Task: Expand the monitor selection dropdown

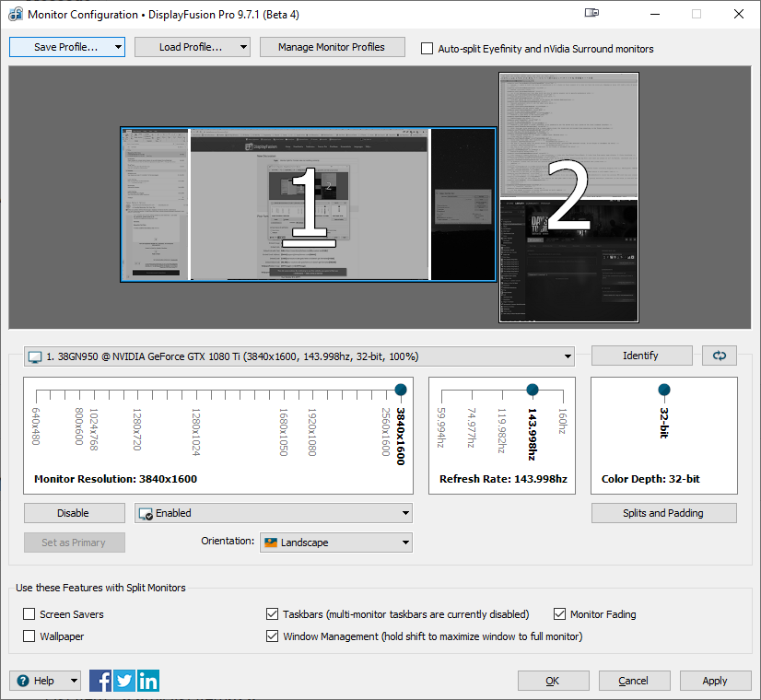Action: coord(299,356)
